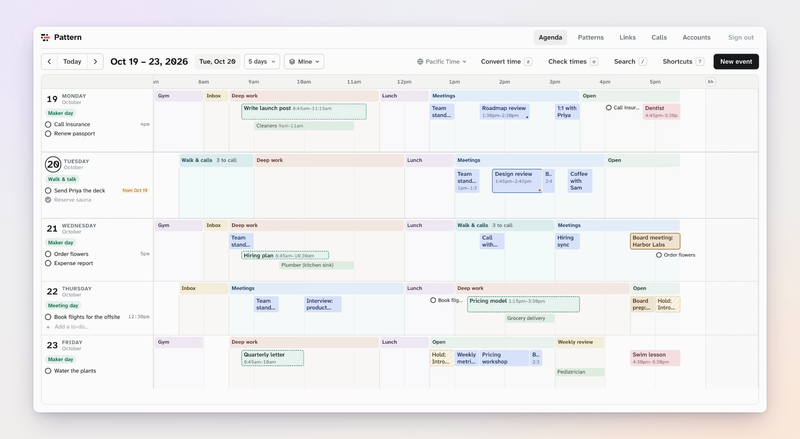This screenshot has width=800, height=439.
Task: Open the Plumber (kitchen sink) event
Action: coord(316,265)
